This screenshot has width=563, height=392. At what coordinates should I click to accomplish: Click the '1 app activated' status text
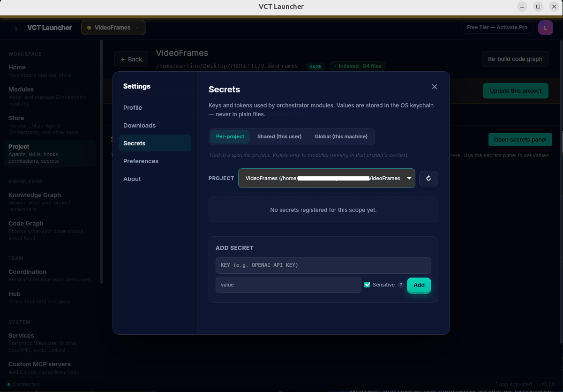515,384
